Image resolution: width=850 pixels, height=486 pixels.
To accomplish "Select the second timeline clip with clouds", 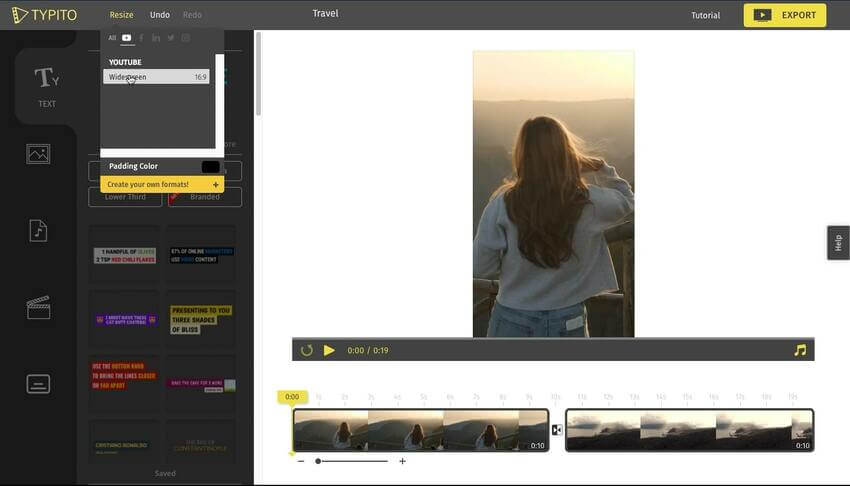I will click(x=690, y=430).
